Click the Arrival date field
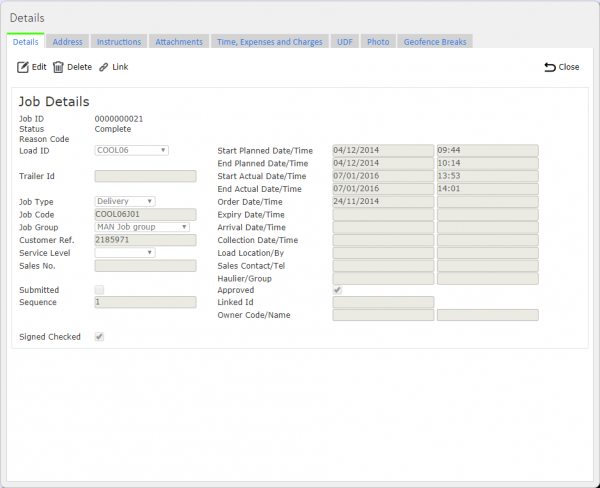Screen dimensions: 600x488 coord(383,227)
